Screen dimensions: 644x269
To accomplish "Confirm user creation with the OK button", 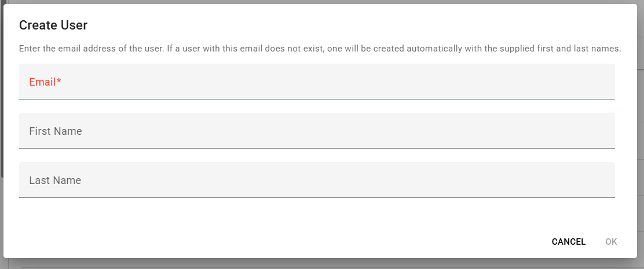I will click(x=611, y=242).
